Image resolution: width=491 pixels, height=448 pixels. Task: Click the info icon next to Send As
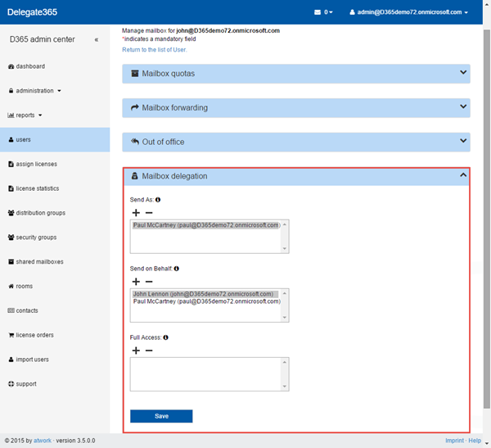158,199
